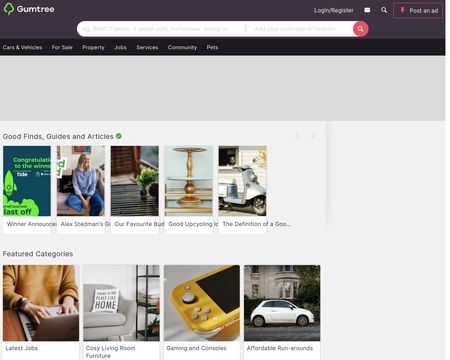This screenshot has width=450, height=360.
Task: Open the Community menu
Action: pyautogui.click(x=182, y=47)
